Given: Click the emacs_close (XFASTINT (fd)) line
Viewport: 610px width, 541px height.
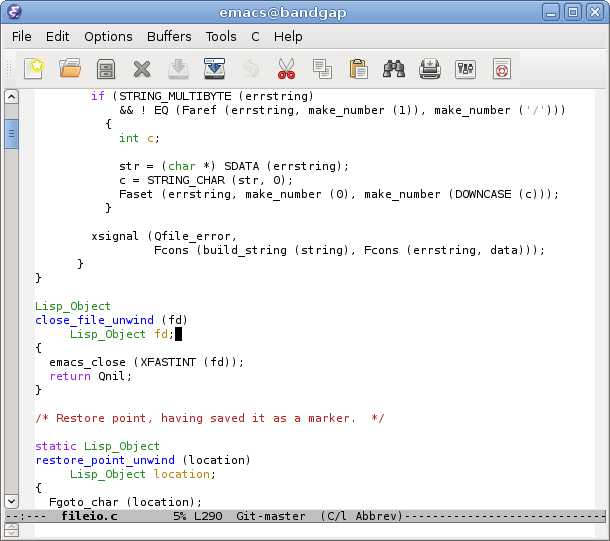Looking at the screenshot, I should (x=146, y=362).
